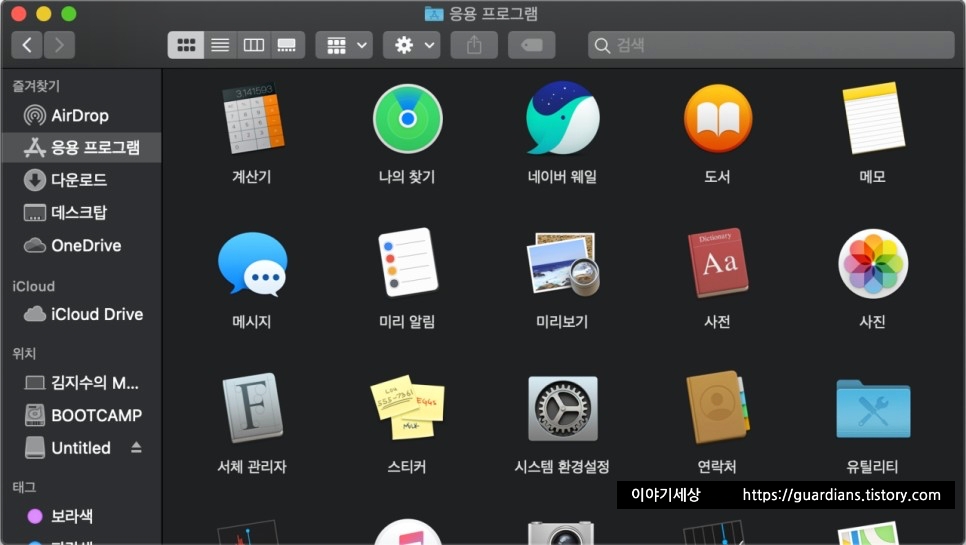
Task: Click the 검색 search field
Action: [771, 45]
